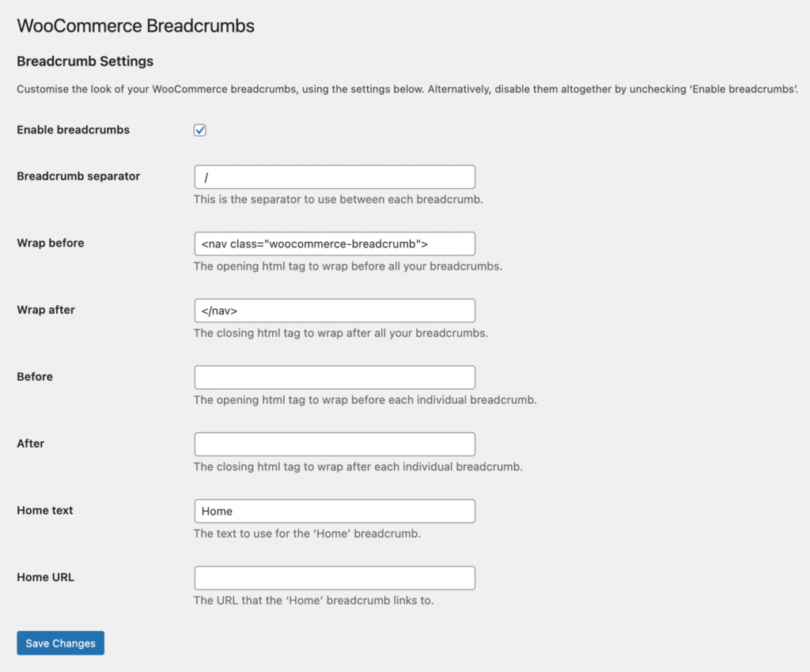Screen dimensions: 810x672
Task: Focus the empty Home URL input box
Action: pyautogui.click(x=334, y=578)
